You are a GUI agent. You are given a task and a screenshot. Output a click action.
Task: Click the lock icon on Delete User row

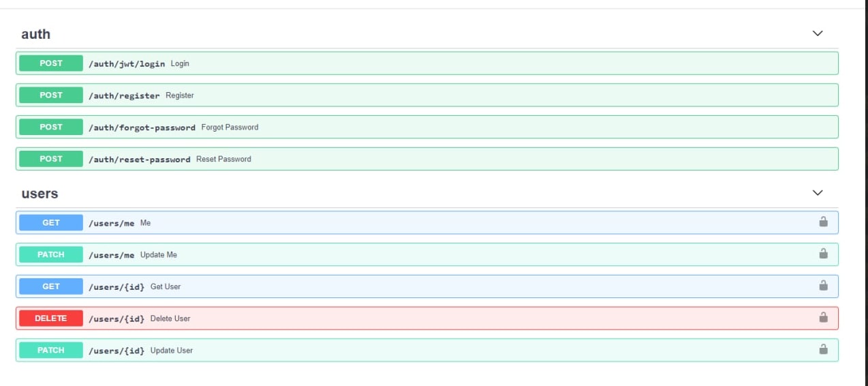pyautogui.click(x=823, y=317)
